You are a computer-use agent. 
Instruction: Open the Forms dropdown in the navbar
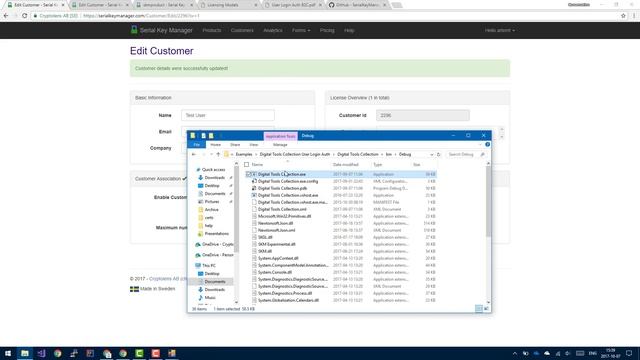301,30
